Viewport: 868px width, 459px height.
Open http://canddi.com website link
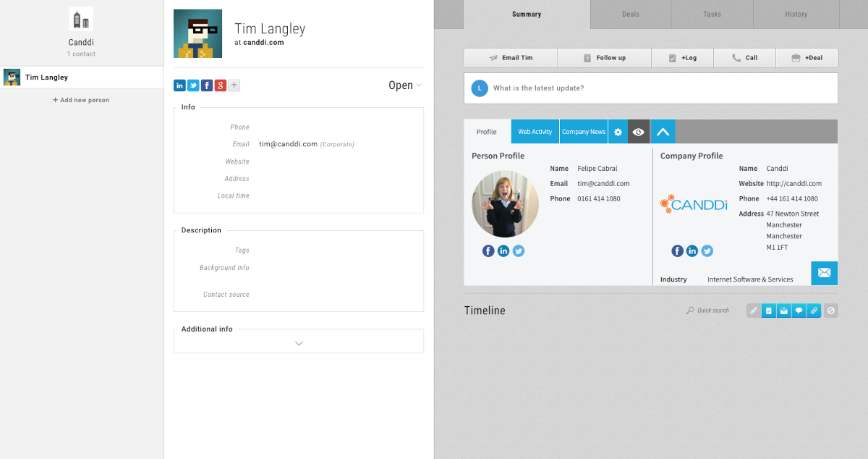pyautogui.click(x=794, y=184)
